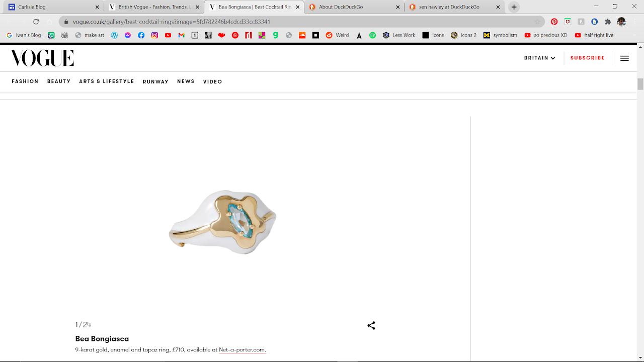Go to the Runway section
644x362 pixels.
coord(155,81)
